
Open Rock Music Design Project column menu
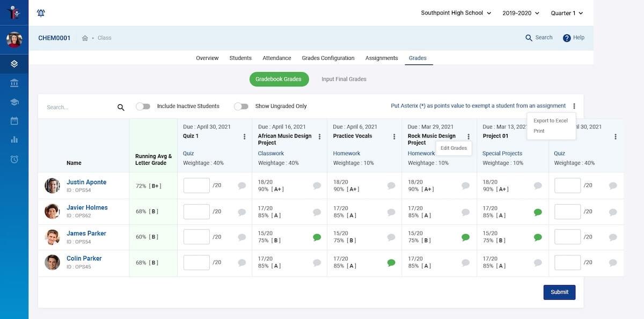point(469,137)
